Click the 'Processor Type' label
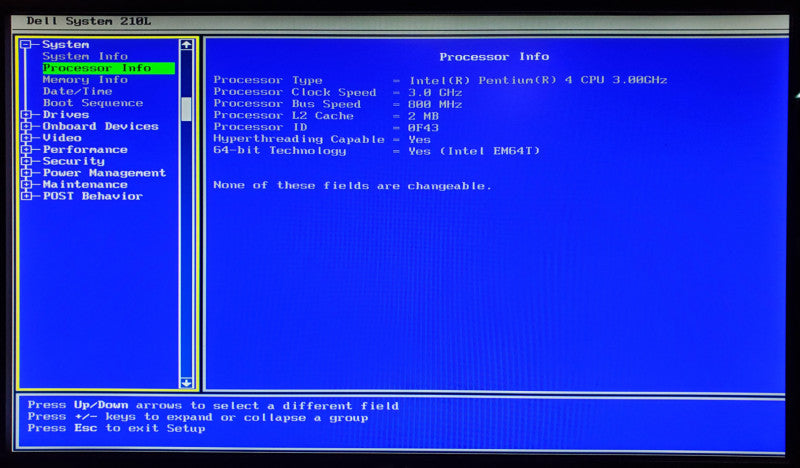Image resolution: width=800 pixels, height=468 pixels. pyautogui.click(x=268, y=80)
